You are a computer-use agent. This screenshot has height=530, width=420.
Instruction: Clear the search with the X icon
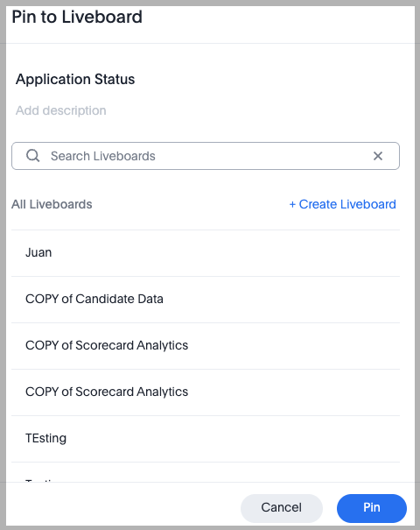coord(378,156)
